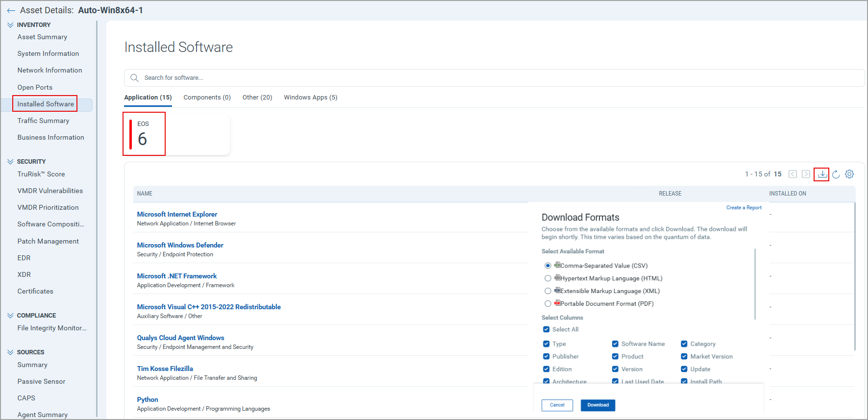This screenshot has height=420, width=868.
Task: Open Microsoft .NET Framework entry
Action: [x=176, y=276]
